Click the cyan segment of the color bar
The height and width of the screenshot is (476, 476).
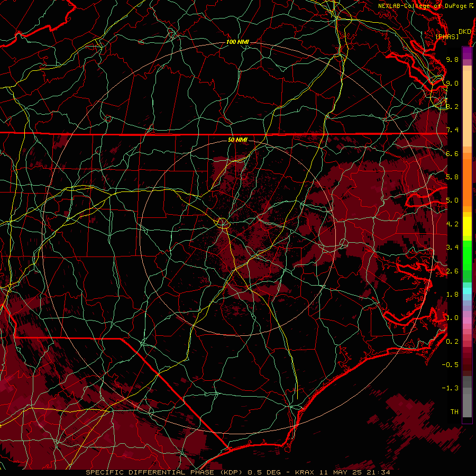(467, 291)
